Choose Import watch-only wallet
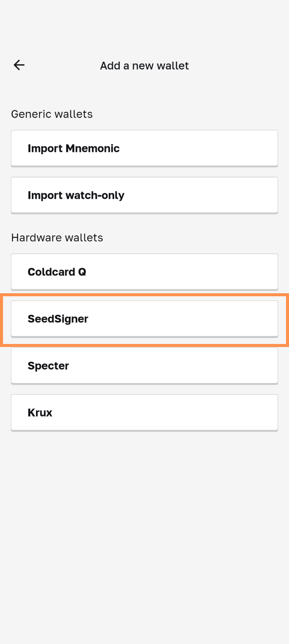Image resolution: width=289 pixels, height=644 pixels. [x=144, y=195]
